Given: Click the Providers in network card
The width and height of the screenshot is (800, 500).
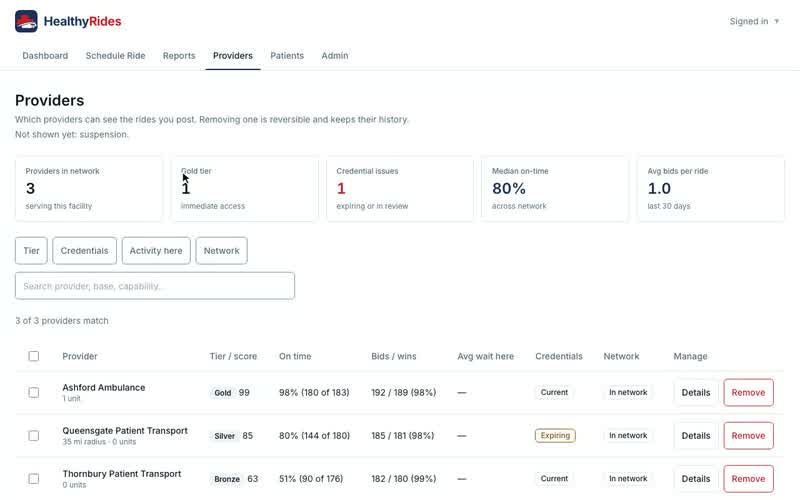Looking at the screenshot, I should point(89,189).
